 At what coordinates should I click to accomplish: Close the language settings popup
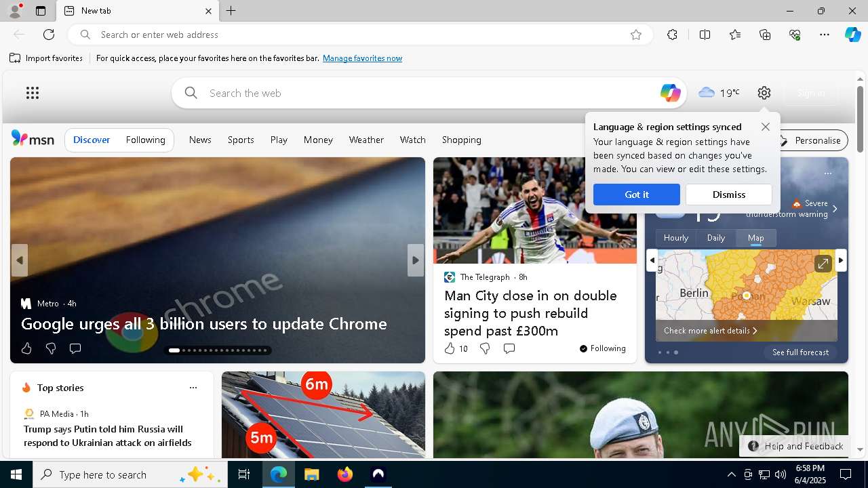pos(765,127)
